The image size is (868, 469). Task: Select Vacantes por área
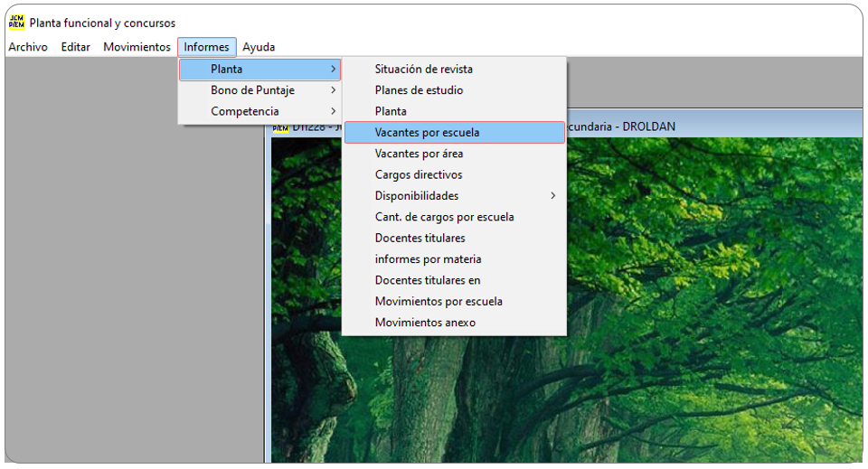click(x=455, y=154)
